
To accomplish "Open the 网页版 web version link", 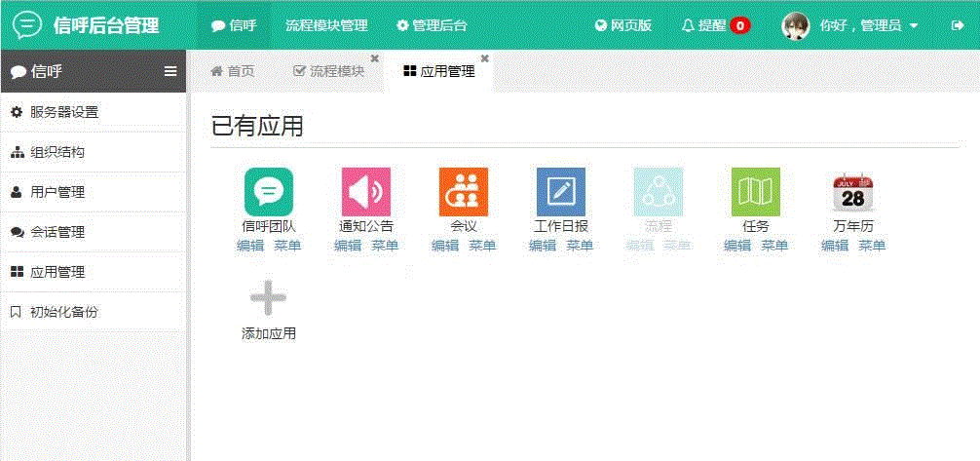I will [623, 25].
